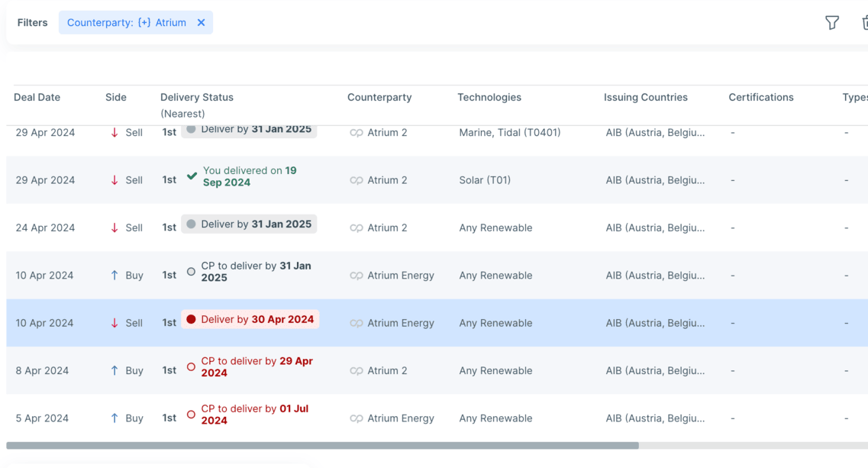Click CP to deliver by 29 Apr 2024
This screenshot has width=868, height=468.
[257, 366]
